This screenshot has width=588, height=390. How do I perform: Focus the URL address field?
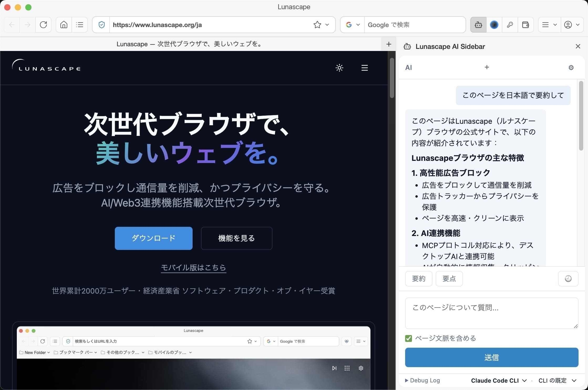210,25
